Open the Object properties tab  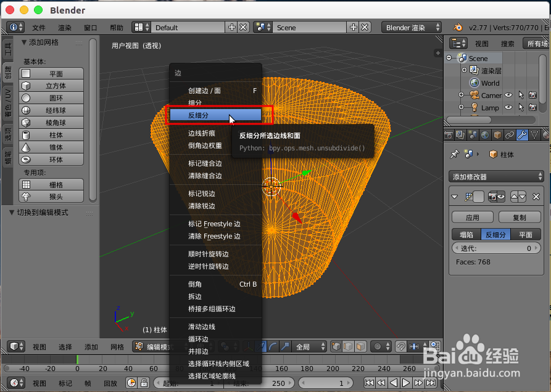497,135
